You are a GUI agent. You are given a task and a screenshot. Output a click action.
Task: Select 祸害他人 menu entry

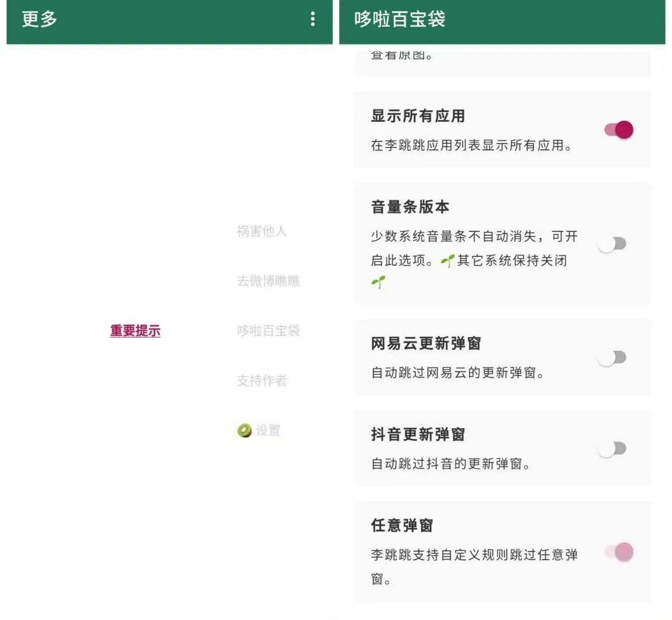click(261, 231)
